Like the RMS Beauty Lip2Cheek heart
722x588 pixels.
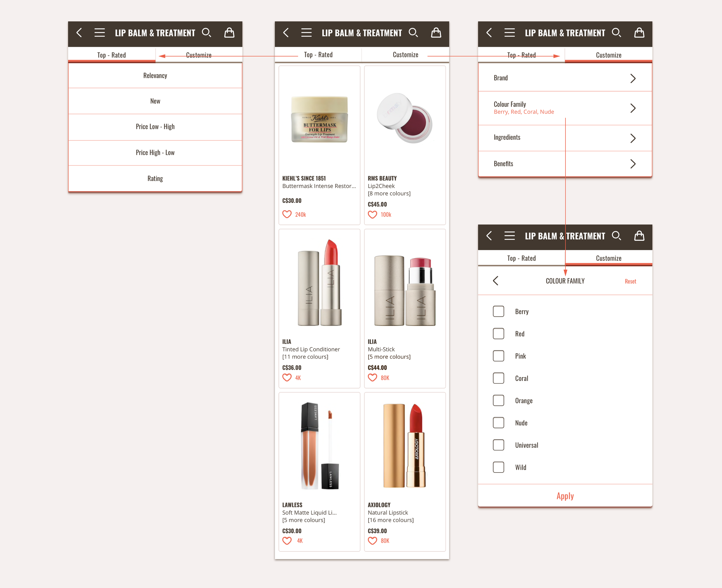click(x=372, y=214)
